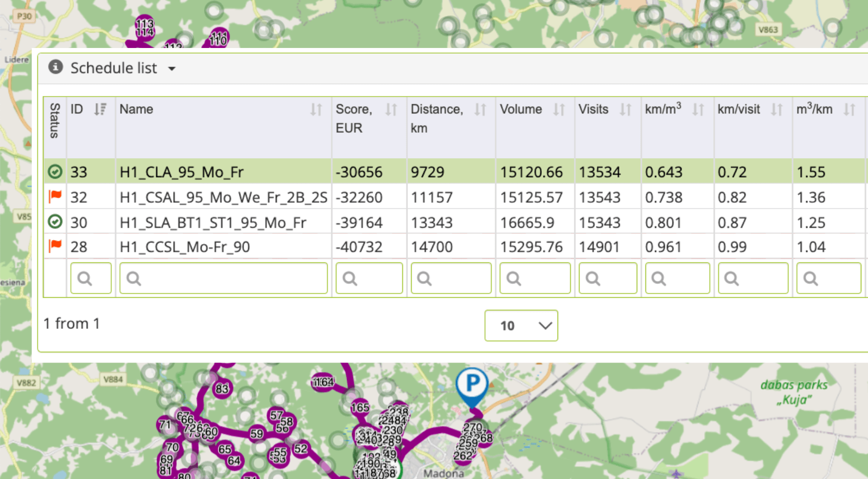
Task: Click the Status column header
Action: click(x=55, y=121)
